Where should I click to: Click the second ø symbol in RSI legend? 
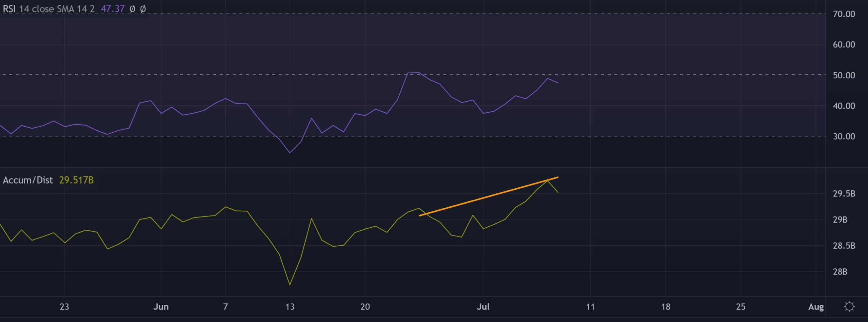tap(143, 9)
